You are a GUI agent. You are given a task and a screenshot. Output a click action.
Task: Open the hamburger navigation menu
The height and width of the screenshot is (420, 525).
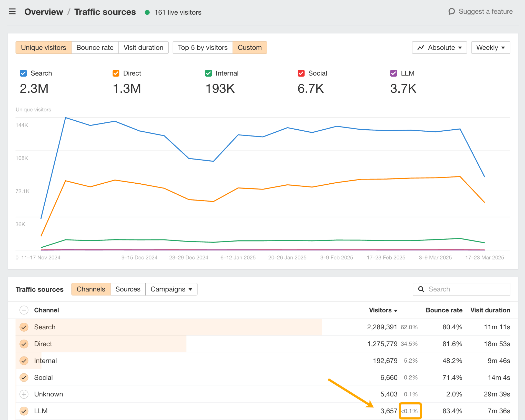tap(12, 12)
